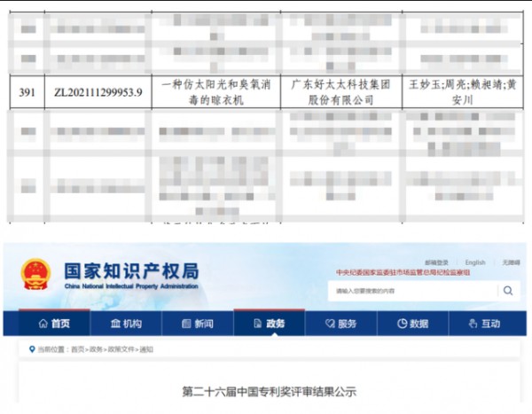Click the 邮箱登录 link
The image size is (532, 414).
pyautogui.click(x=436, y=262)
